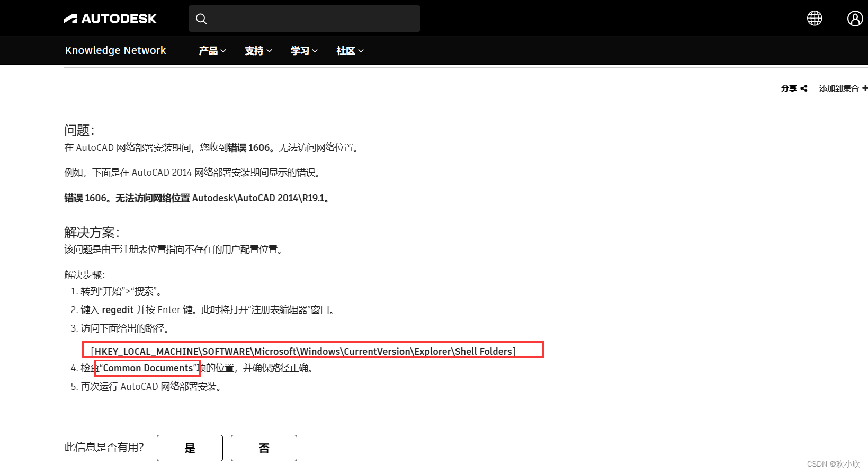Open the user account profile icon
This screenshot has width=868, height=473.
pyautogui.click(x=854, y=19)
